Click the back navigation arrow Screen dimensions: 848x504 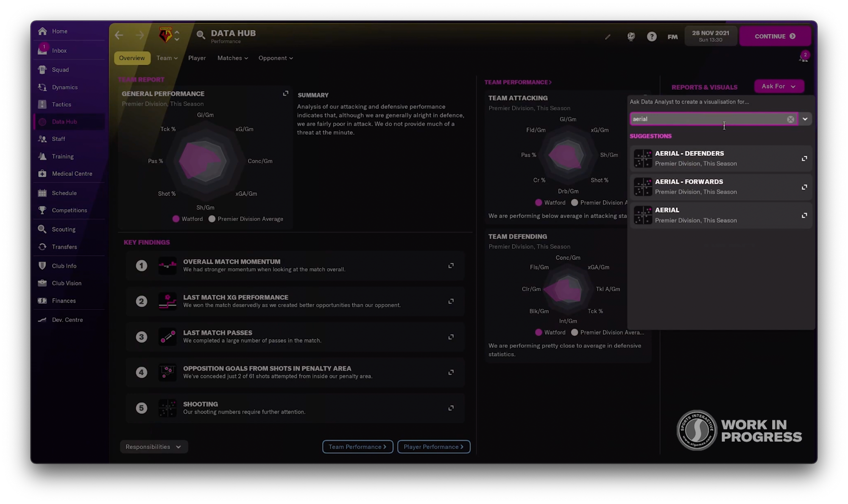[x=119, y=35]
